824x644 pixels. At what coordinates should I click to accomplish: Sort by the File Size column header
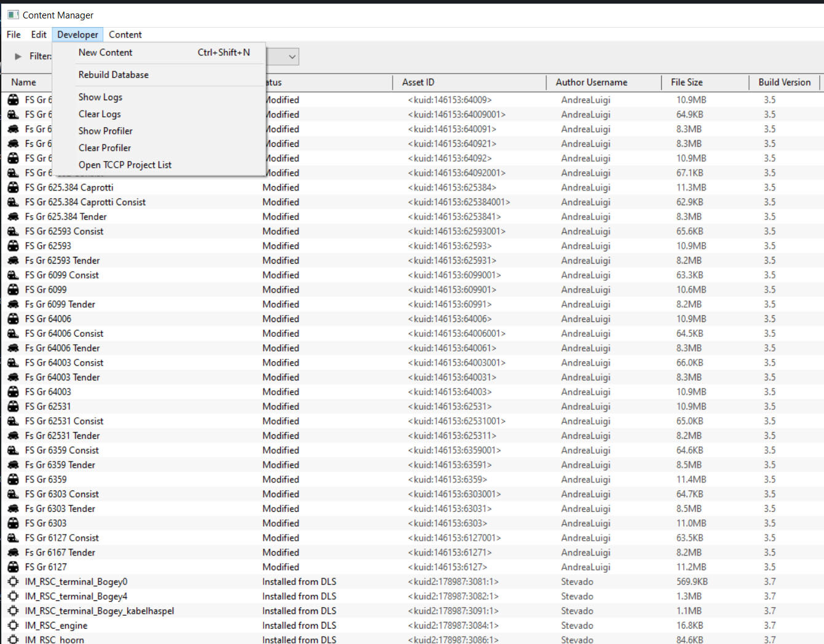tap(705, 82)
